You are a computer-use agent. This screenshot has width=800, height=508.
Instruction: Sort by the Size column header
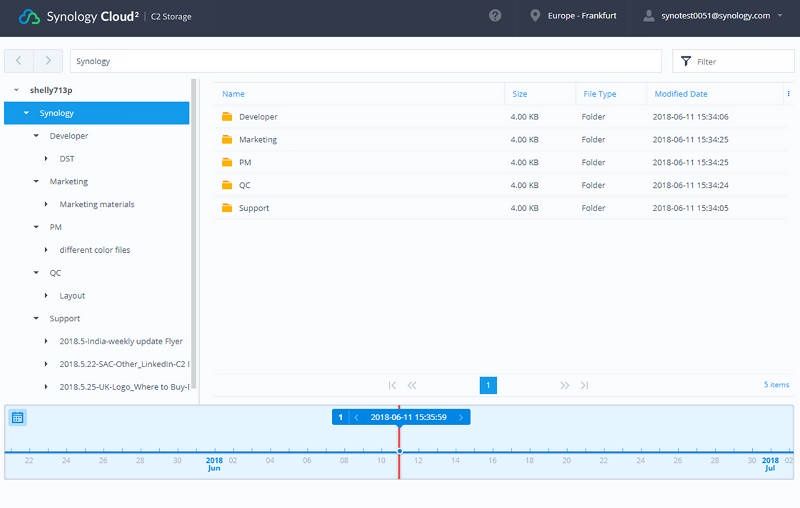click(x=520, y=94)
